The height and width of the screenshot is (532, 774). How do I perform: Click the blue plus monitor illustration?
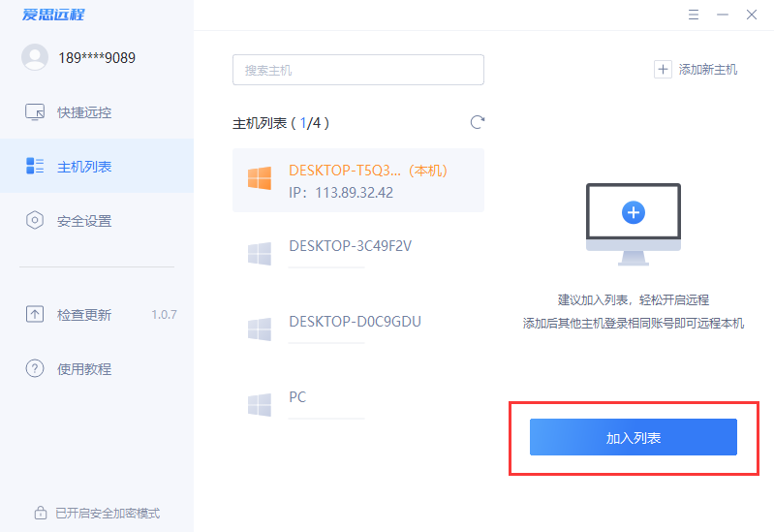click(x=634, y=212)
